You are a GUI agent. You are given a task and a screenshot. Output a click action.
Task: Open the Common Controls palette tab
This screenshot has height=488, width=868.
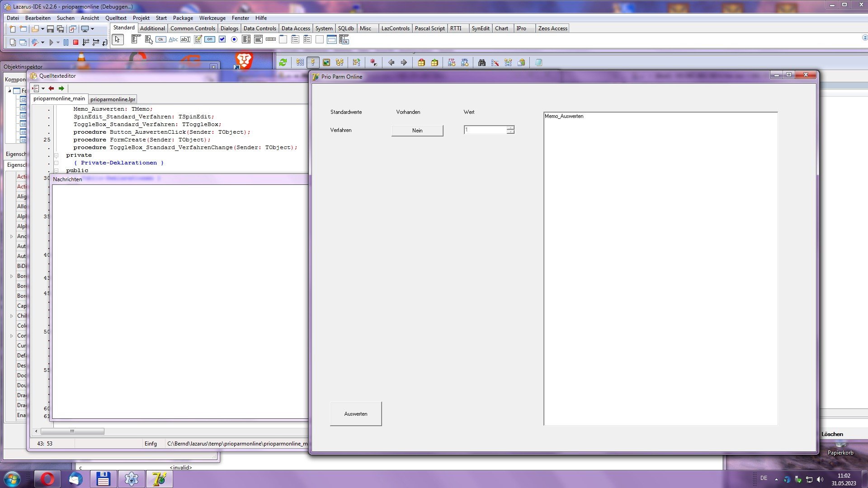pos(193,28)
